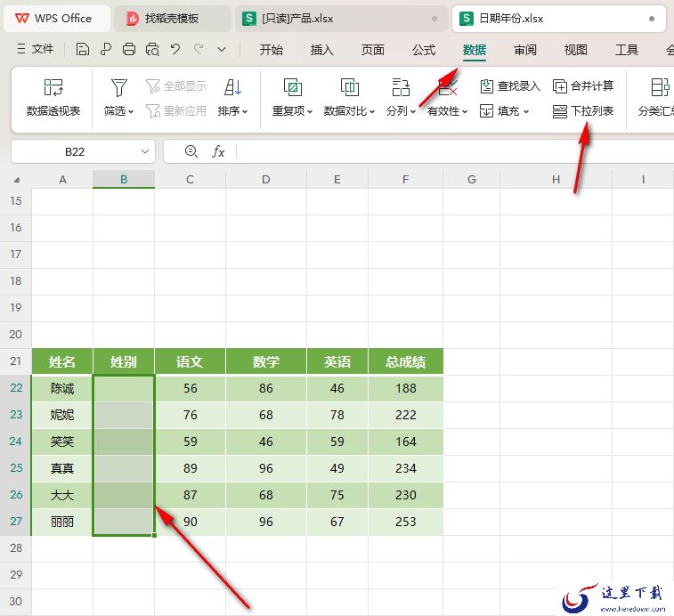Switch to the 工具 ribbon tab

click(626, 50)
